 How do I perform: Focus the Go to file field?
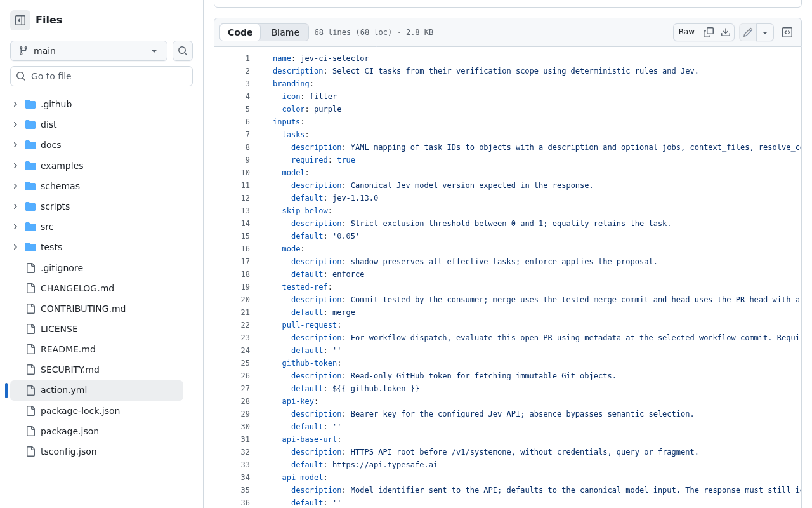click(x=101, y=76)
